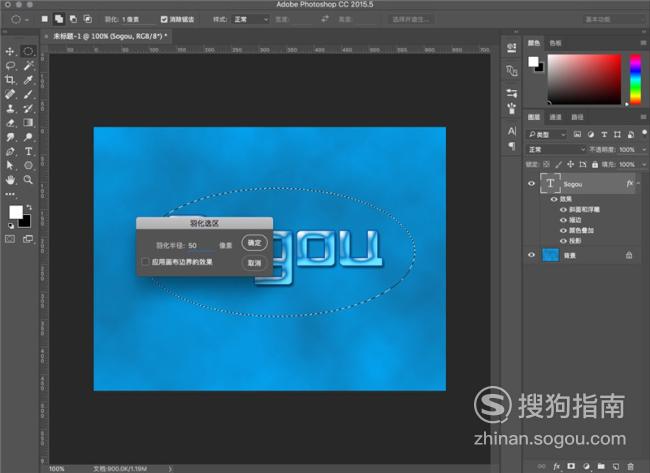650x473 pixels.
Task: Click the fx add layer style icon
Action: (x=556, y=466)
